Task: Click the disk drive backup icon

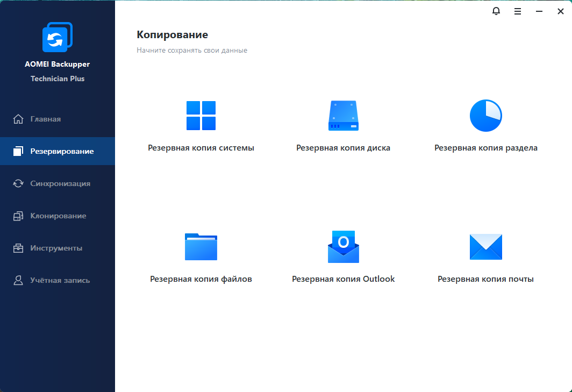Action: tap(343, 116)
